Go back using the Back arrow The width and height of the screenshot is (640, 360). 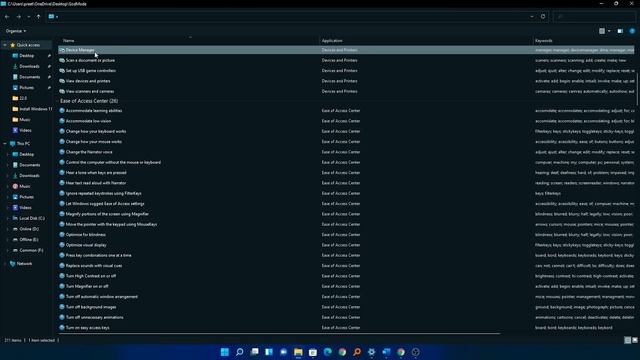coord(7,17)
